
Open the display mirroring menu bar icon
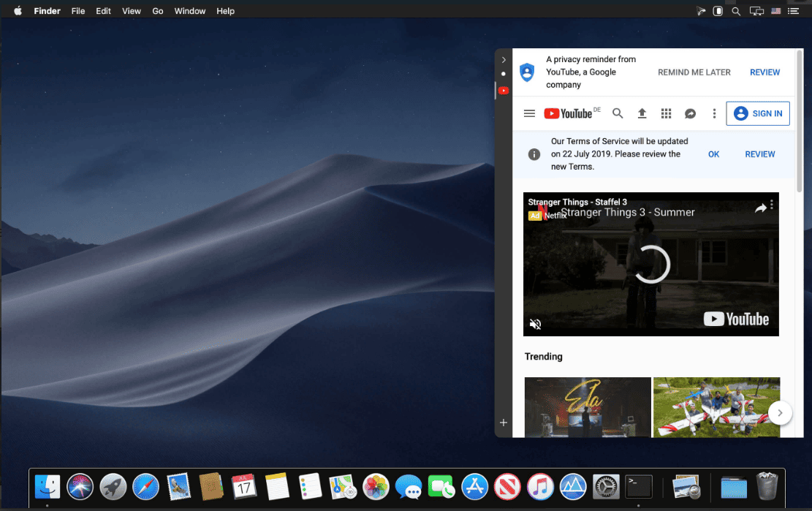756,11
